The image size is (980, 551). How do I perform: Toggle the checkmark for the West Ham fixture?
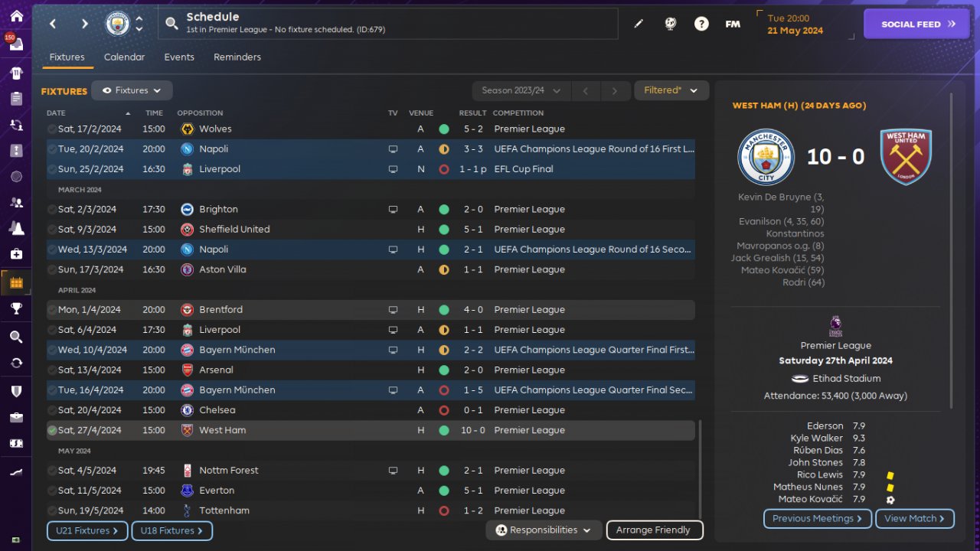(52, 430)
